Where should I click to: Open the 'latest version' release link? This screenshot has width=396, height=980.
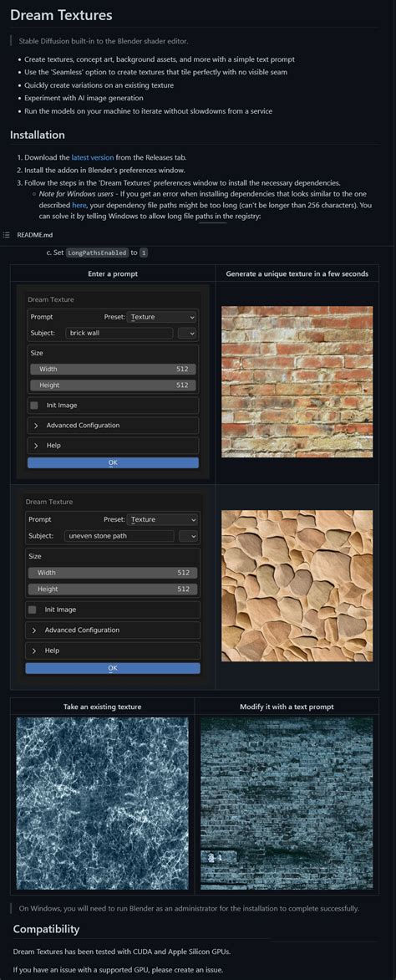pos(93,157)
